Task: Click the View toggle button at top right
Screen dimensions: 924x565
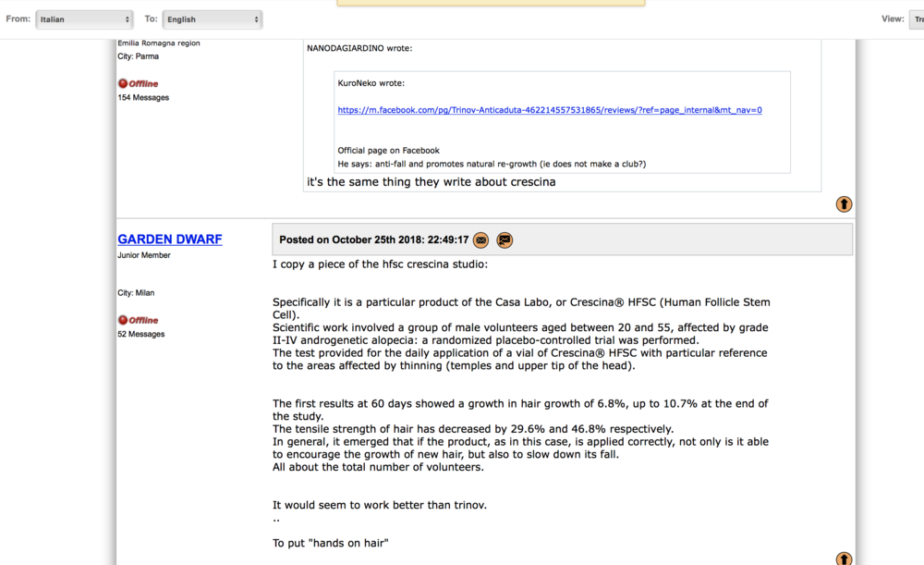Action: [x=917, y=19]
